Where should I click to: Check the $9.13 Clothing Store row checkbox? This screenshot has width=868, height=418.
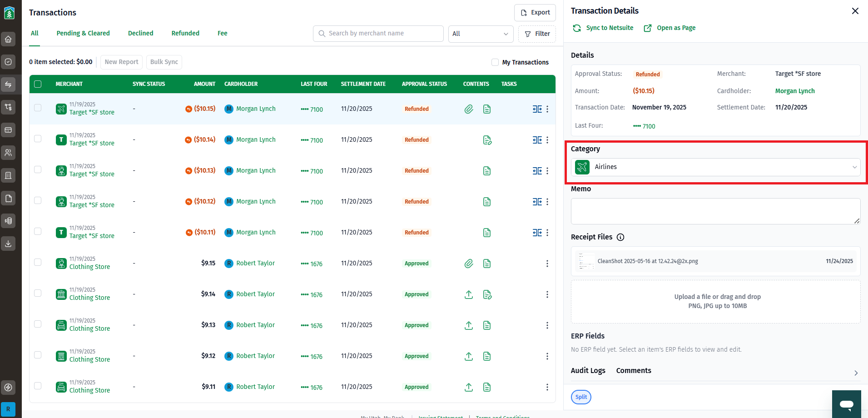pos(38,324)
